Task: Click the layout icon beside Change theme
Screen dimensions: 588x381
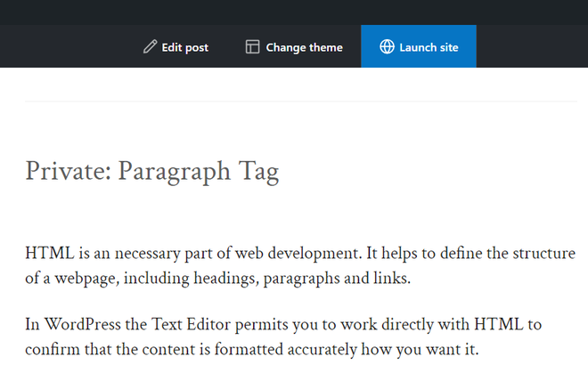Action: pos(253,47)
